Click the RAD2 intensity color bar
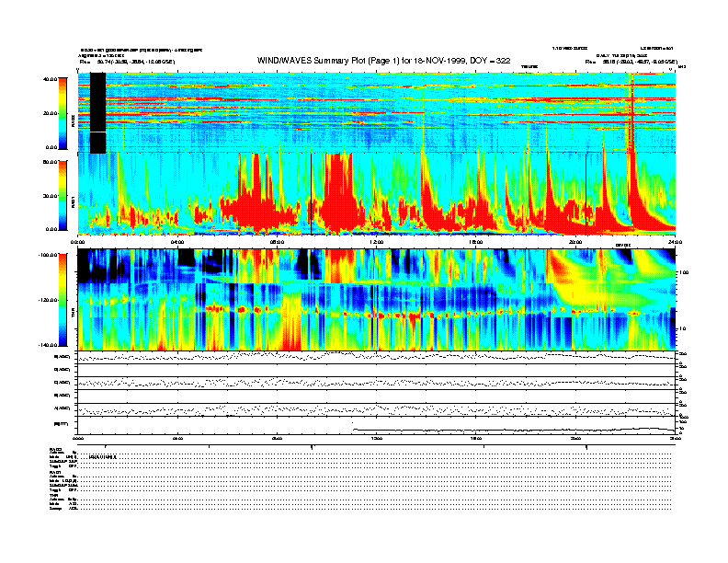 click(63, 113)
